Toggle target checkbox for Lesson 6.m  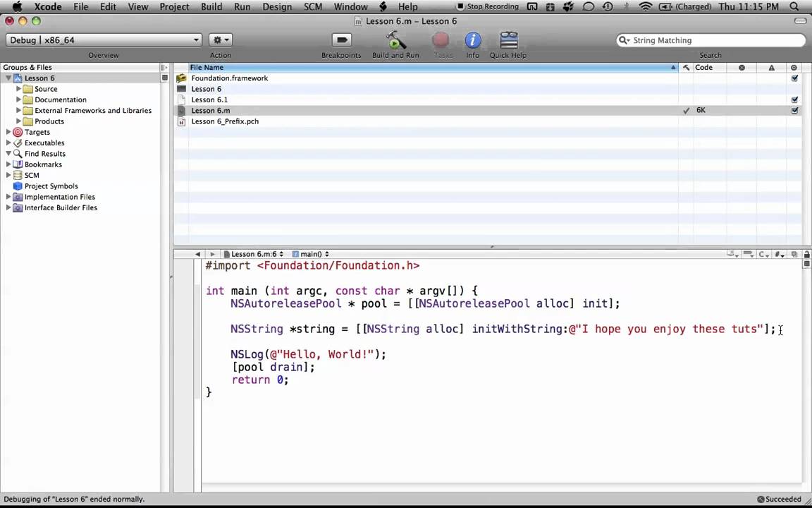[x=794, y=110]
